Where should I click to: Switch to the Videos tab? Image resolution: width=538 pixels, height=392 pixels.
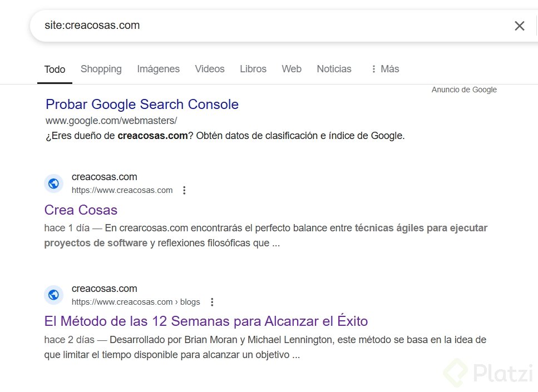click(x=210, y=69)
